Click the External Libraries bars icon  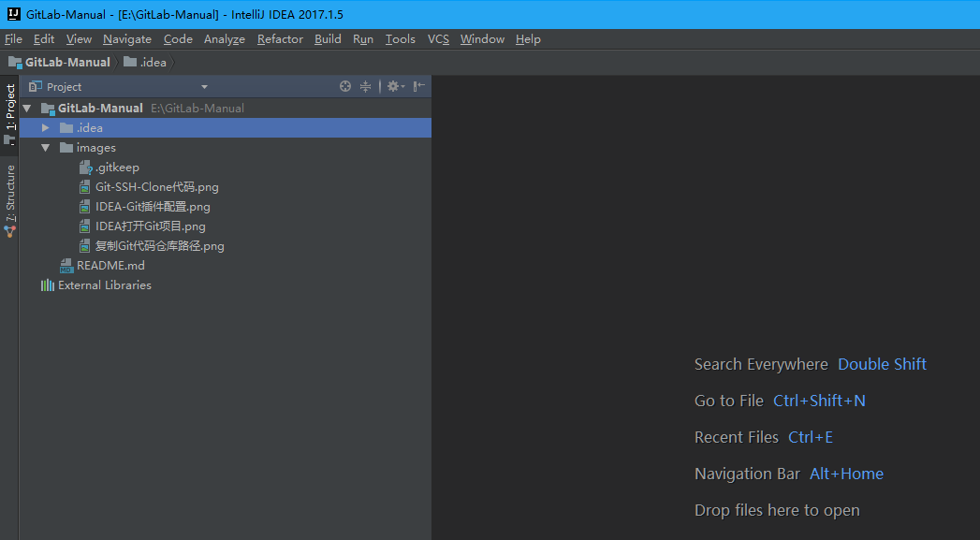coord(48,285)
